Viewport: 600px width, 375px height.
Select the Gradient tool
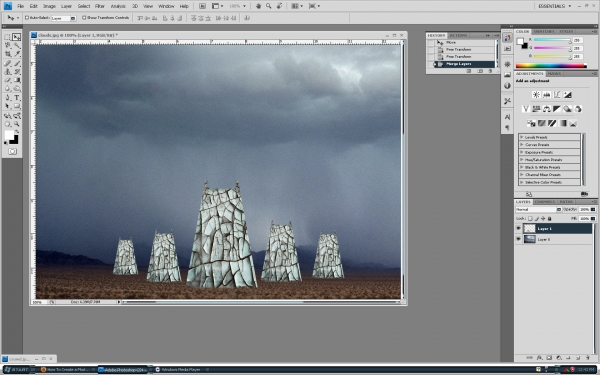click(x=16, y=80)
